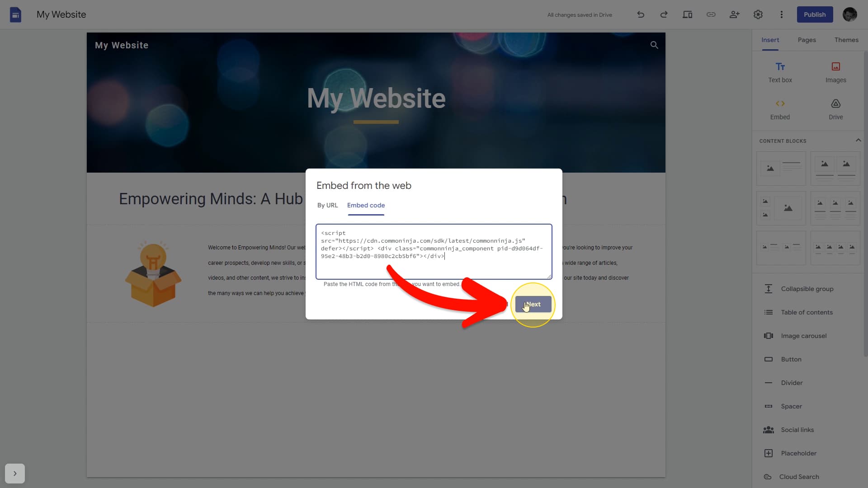Choose the two-small-one-large image block
Screen dimensions: 868x488
(x=781, y=208)
